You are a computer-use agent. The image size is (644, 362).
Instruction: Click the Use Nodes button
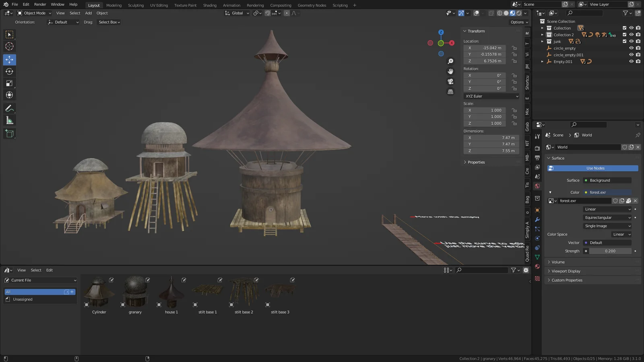[x=595, y=168]
